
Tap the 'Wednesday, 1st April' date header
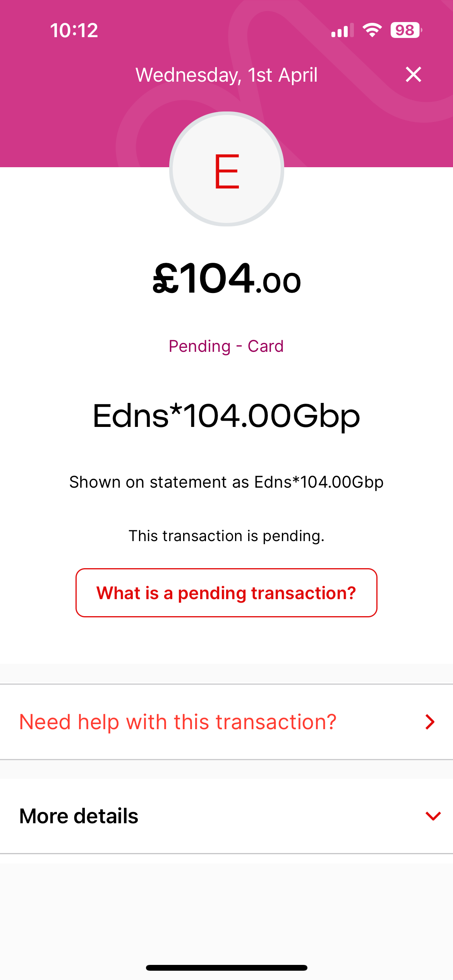(x=226, y=75)
